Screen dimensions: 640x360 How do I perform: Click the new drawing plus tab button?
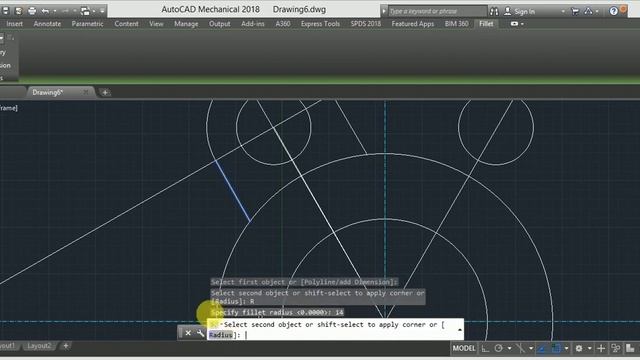coord(105,93)
